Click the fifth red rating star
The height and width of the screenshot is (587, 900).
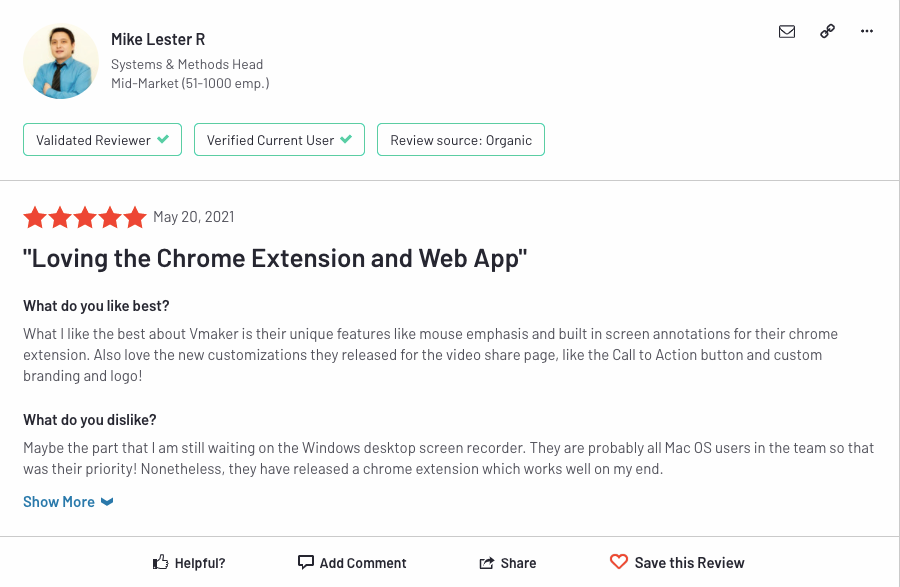pos(134,216)
